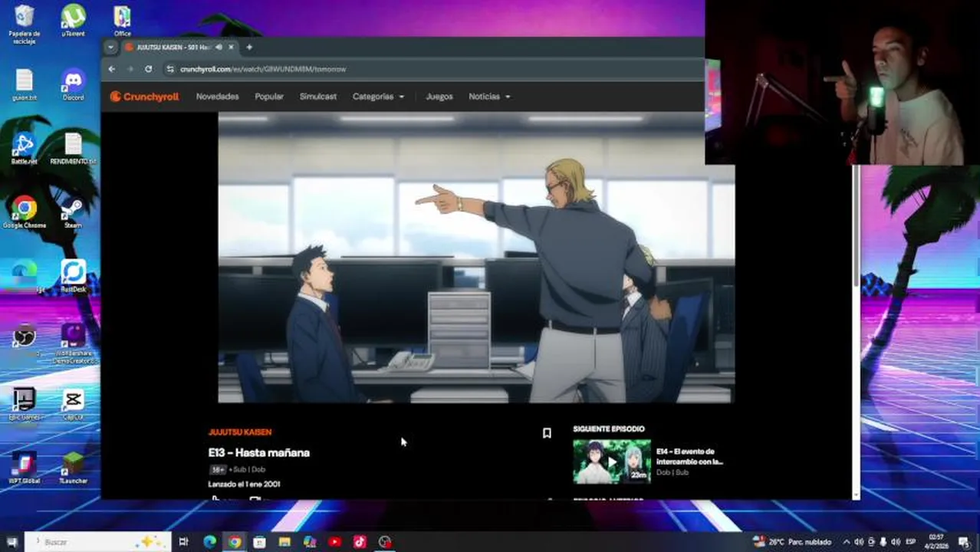This screenshot has height=552, width=980.
Task: Add episode to watchlist with bookmark icon
Action: click(x=547, y=433)
